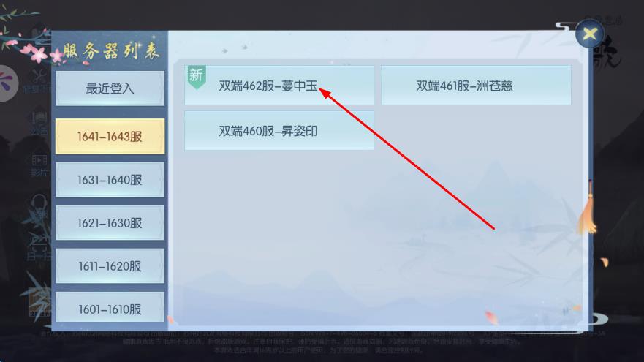This screenshot has height=362, width=644.
Task: Close the server list with the X icon
Action: (x=590, y=34)
